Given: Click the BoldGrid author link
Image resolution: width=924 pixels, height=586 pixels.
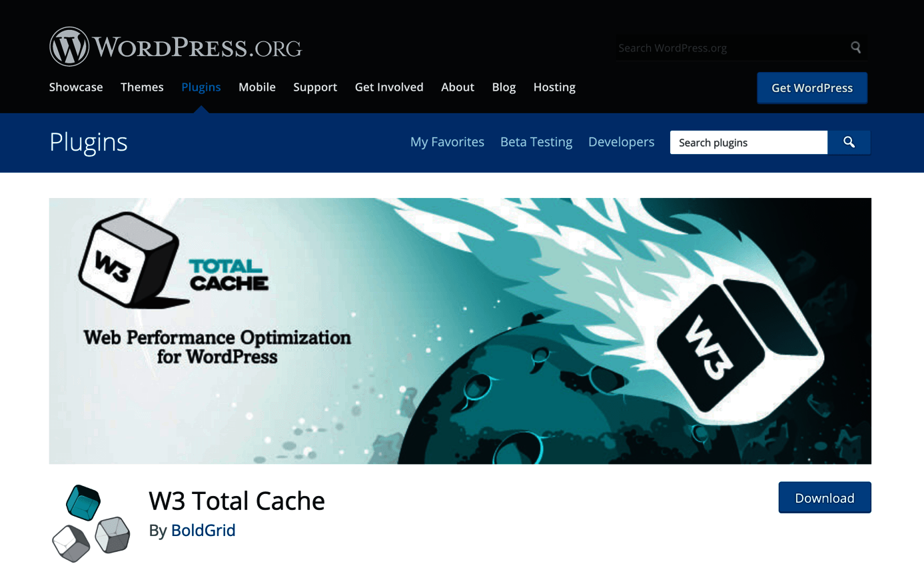Looking at the screenshot, I should 203,530.
